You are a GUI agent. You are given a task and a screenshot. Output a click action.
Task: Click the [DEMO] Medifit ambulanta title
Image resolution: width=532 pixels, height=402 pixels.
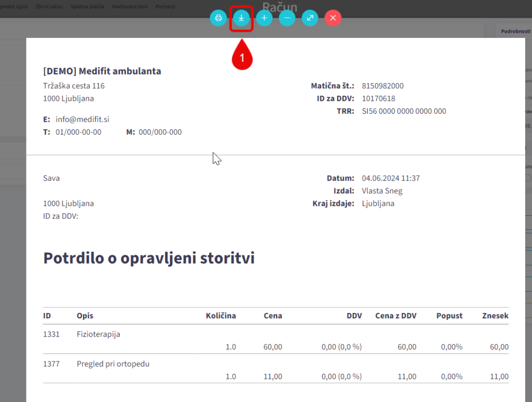click(x=102, y=71)
